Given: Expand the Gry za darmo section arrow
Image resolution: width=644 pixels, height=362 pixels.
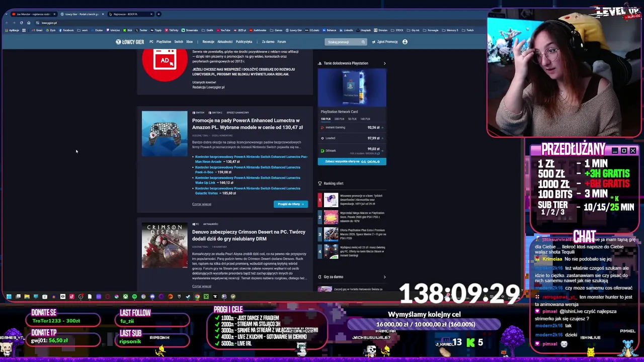Looking at the screenshot, I should (x=384, y=277).
